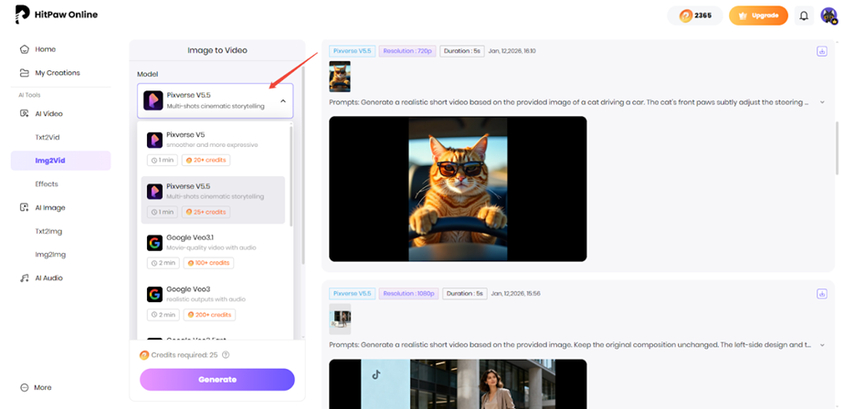
Task: Click the Google Veo3.1 logo icon
Action: coord(155,243)
